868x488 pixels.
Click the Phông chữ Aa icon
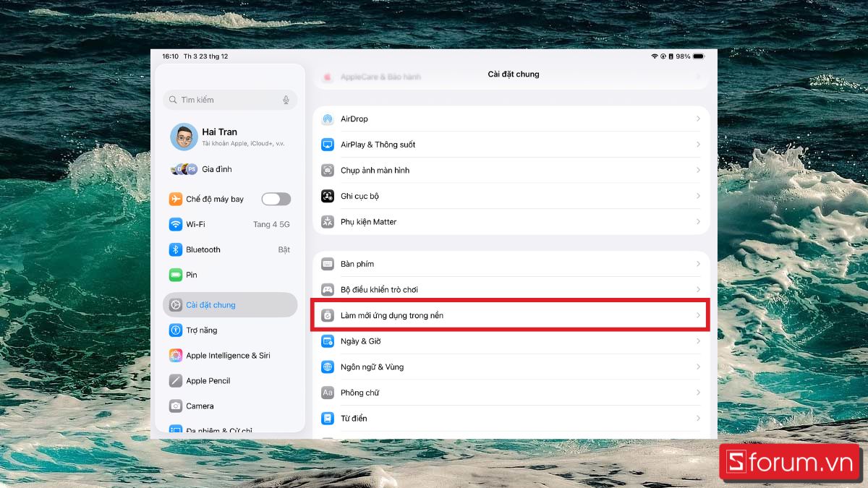tap(328, 393)
